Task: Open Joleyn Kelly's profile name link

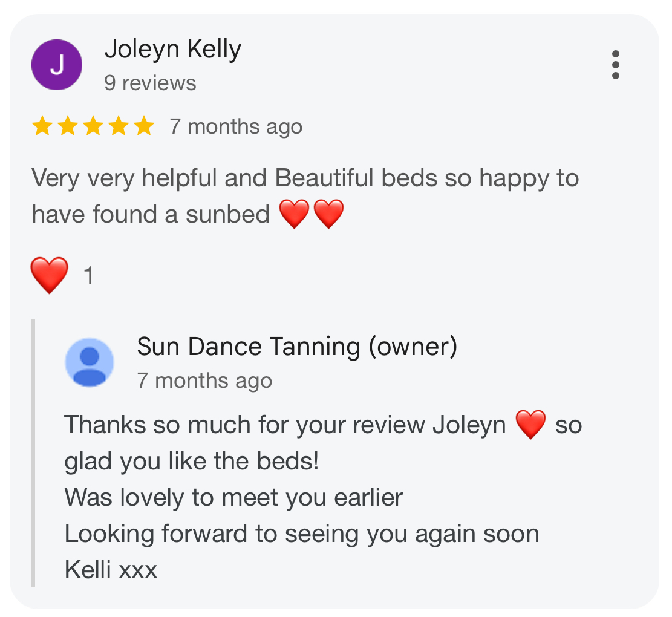Action: pos(173,50)
